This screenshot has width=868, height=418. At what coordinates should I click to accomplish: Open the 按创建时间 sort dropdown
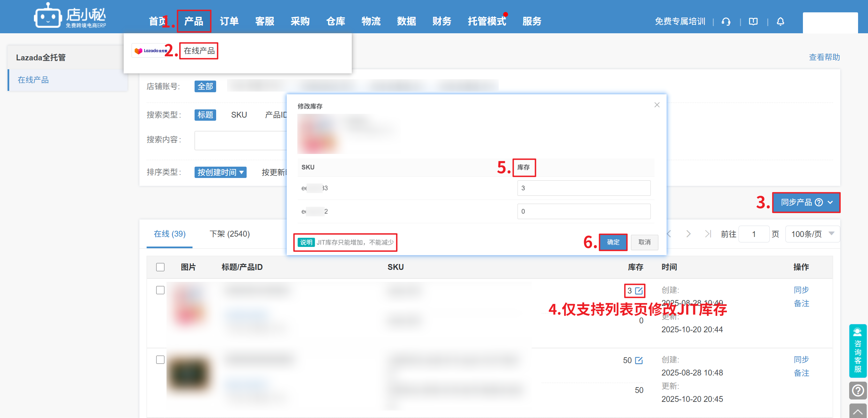[220, 172]
